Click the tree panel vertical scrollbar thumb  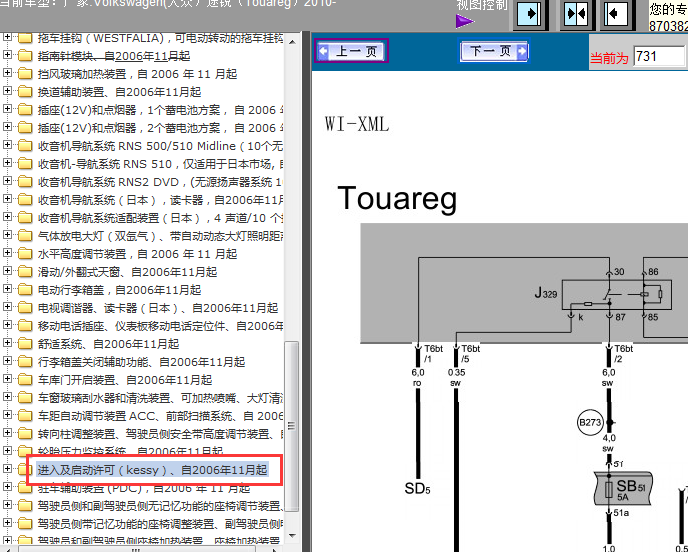point(291,426)
